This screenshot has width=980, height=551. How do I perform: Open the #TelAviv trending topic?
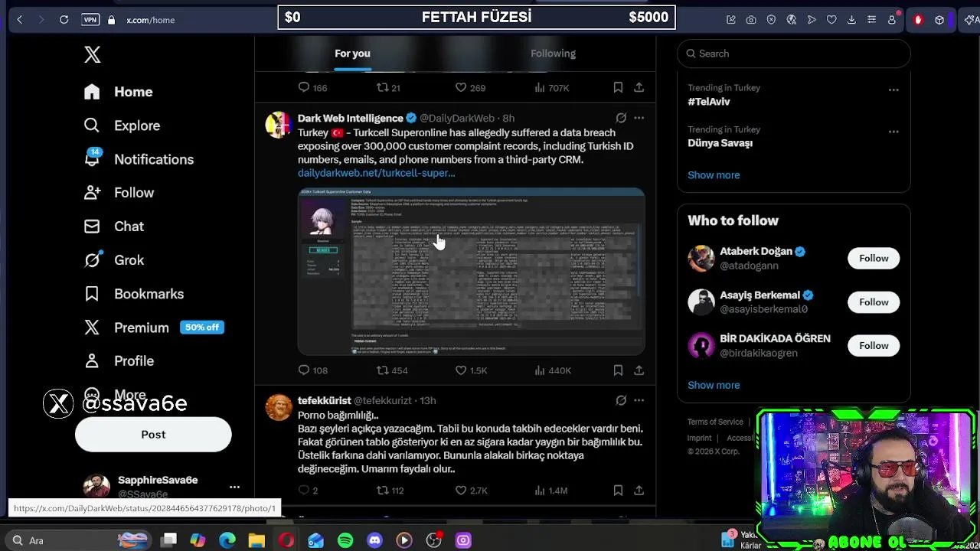[x=709, y=102]
